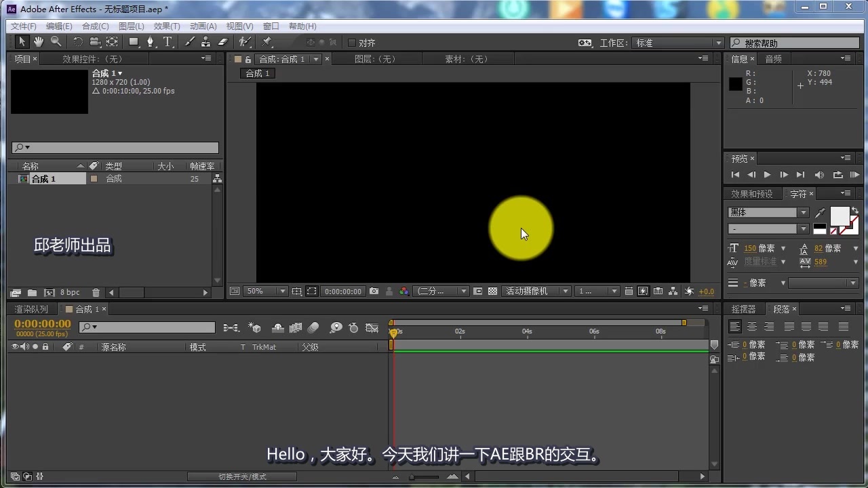The image size is (868, 488).
Task: Toggle the viewer lock icon
Action: (248, 60)
